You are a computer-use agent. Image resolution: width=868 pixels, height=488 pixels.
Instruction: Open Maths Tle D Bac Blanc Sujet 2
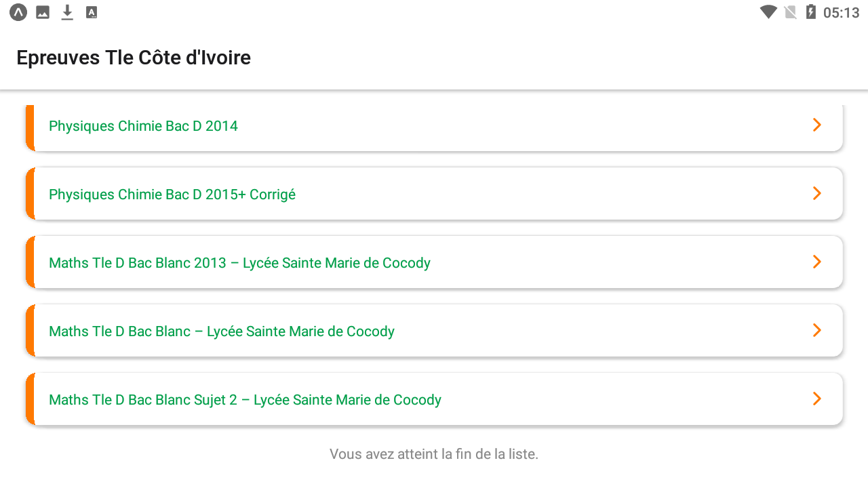[x=434, y=399]
